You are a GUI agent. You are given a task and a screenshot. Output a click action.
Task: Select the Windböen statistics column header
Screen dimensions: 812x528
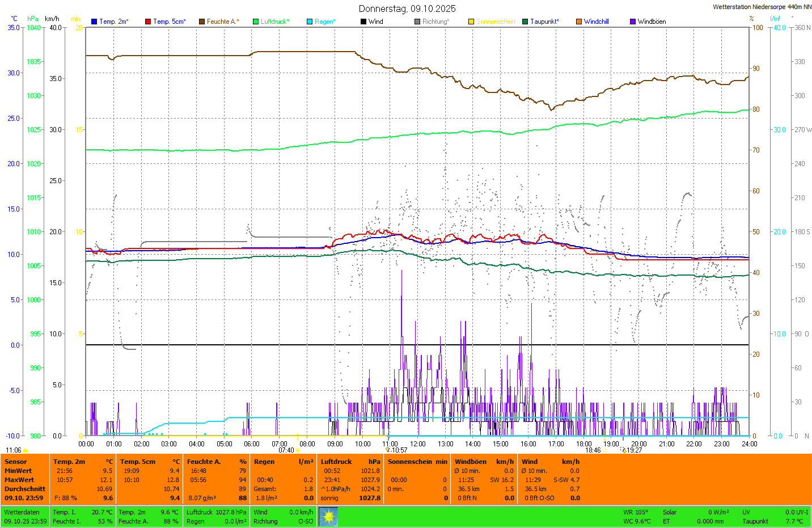[470, 462]
